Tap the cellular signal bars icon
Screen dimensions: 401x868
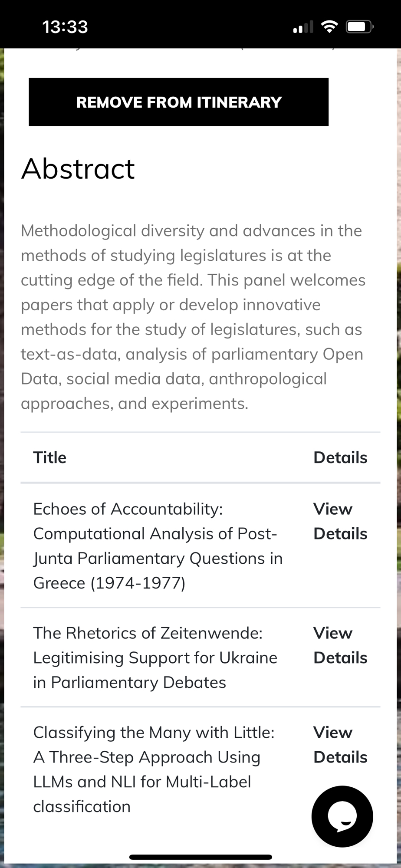coord(303,28)
